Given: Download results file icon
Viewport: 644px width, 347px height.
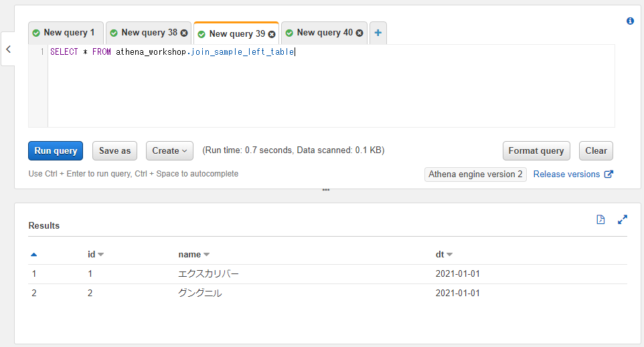Looking at the screenshot, I should pyautogui.click(x=600, y=219).
